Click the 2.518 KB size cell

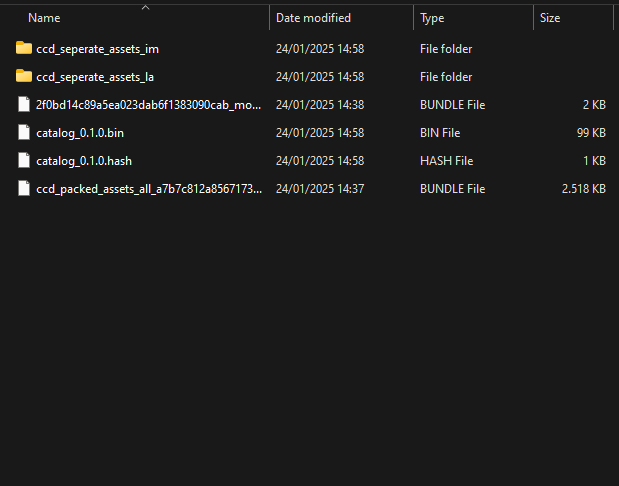584,188
